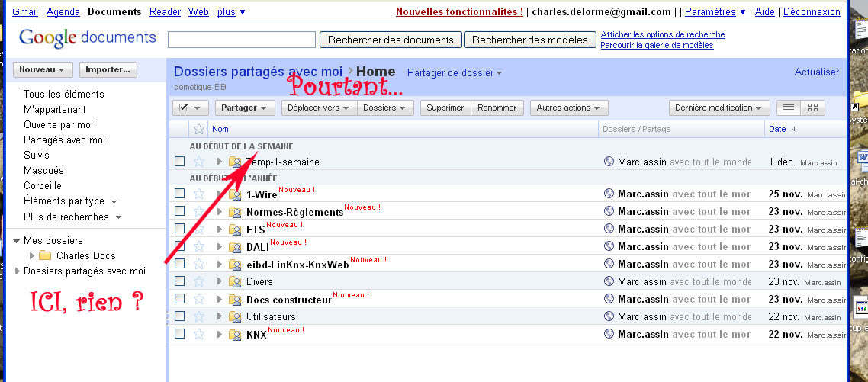Expand Dossiers partagés avec moi tree

(18, 271)
